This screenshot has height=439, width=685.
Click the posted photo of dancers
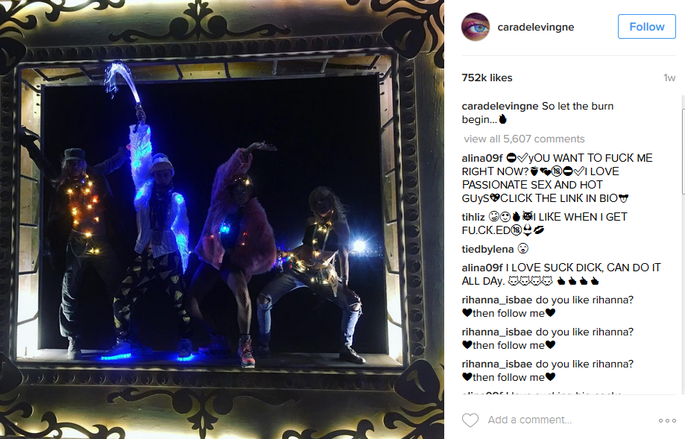[x=222, y=219]
